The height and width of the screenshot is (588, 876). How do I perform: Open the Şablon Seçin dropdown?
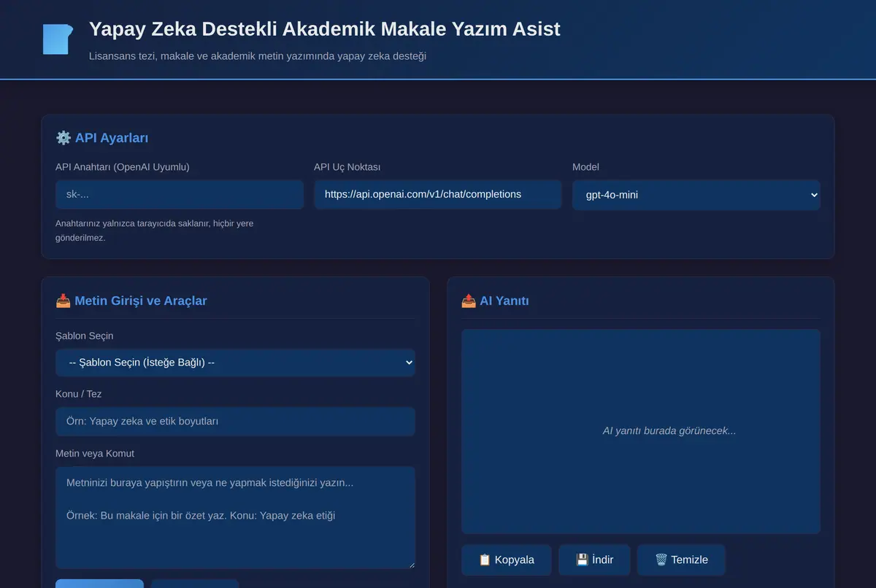[235, 363]
